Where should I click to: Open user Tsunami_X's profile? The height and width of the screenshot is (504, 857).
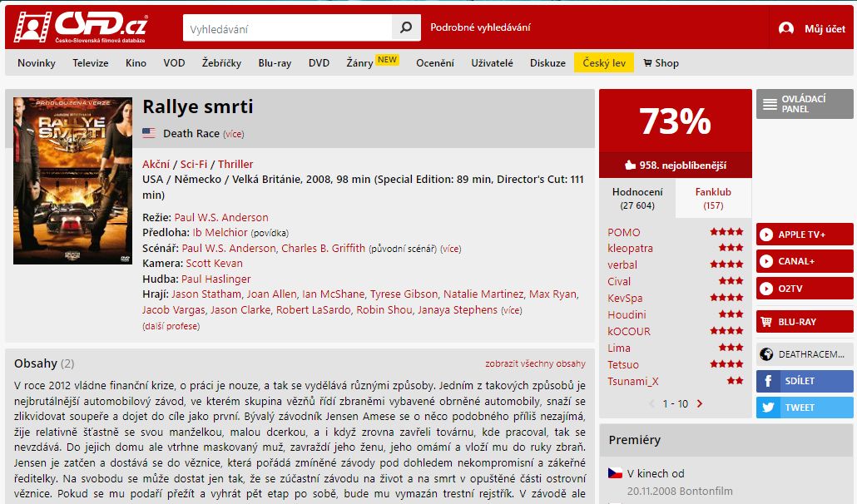(x=633, y=381)
